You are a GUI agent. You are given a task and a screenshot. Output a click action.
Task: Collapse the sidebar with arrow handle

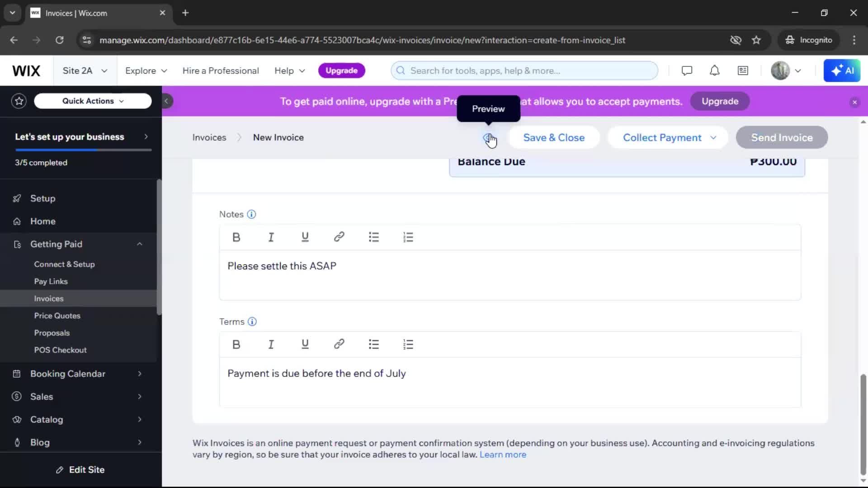point(166,101)
